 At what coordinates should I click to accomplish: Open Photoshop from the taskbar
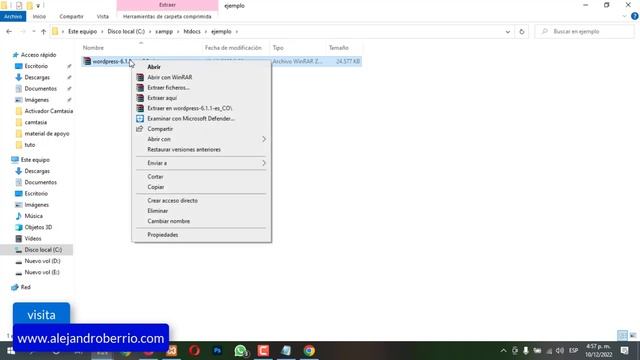217,351
